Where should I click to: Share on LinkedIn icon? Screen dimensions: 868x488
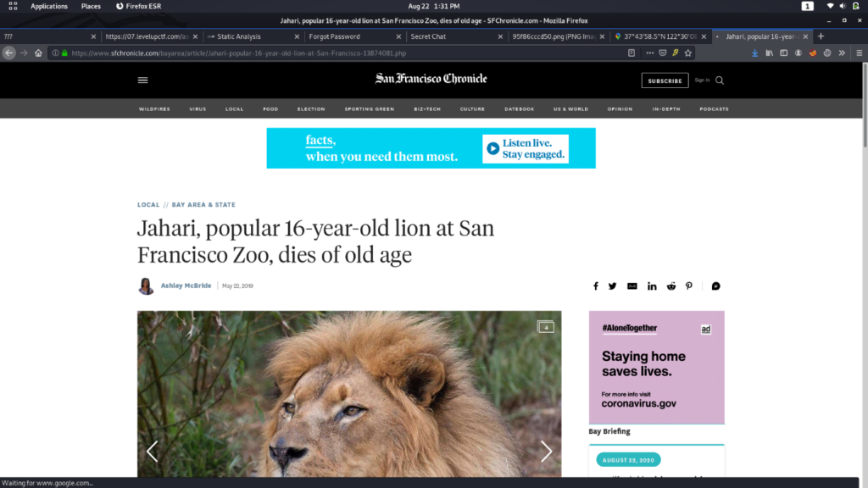click(x=652, y=286)
